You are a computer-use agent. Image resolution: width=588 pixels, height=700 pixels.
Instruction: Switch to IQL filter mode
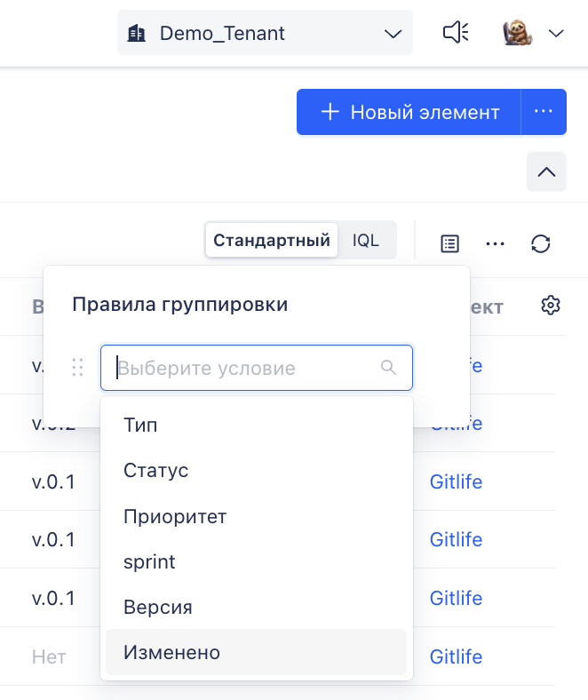[x=366, y=240]
